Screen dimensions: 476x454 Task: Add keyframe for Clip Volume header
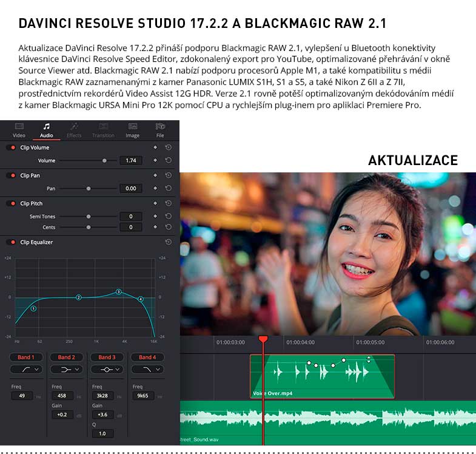155,147
